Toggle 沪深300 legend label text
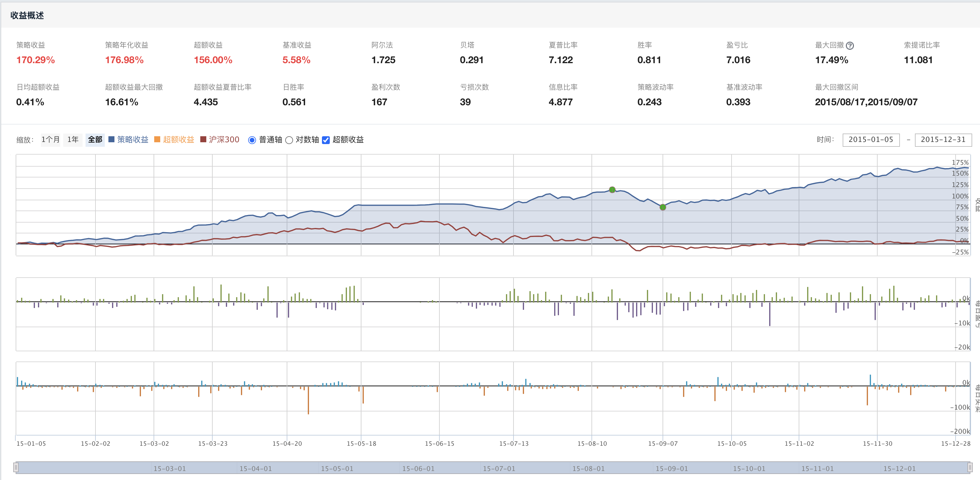This screenshot has width=980, height=480. click(x=224, y=140)
